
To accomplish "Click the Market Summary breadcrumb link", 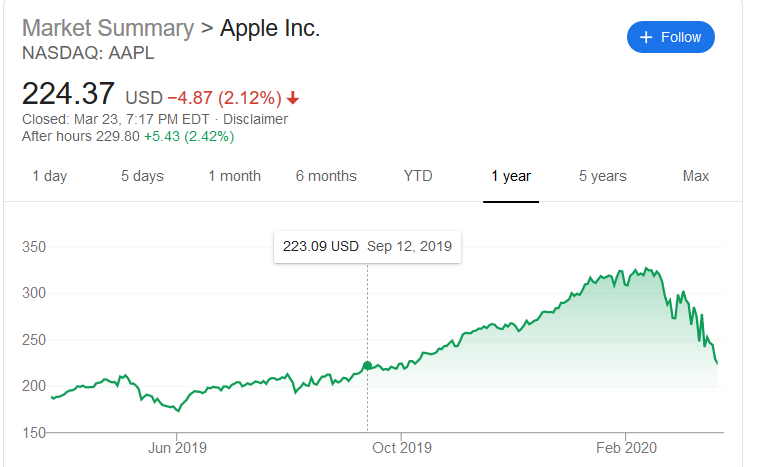I will point(107,28).
